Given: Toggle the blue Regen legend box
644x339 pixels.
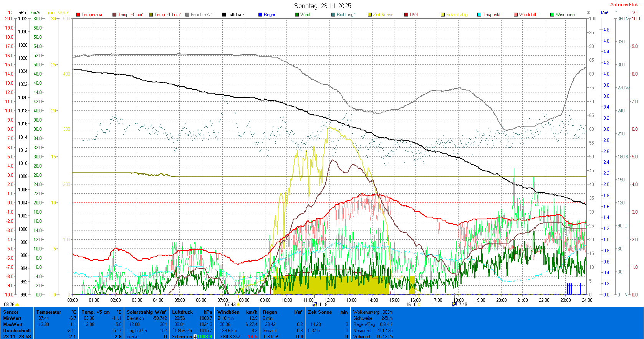Looking at the screenshot, I should tap(260, 15).
